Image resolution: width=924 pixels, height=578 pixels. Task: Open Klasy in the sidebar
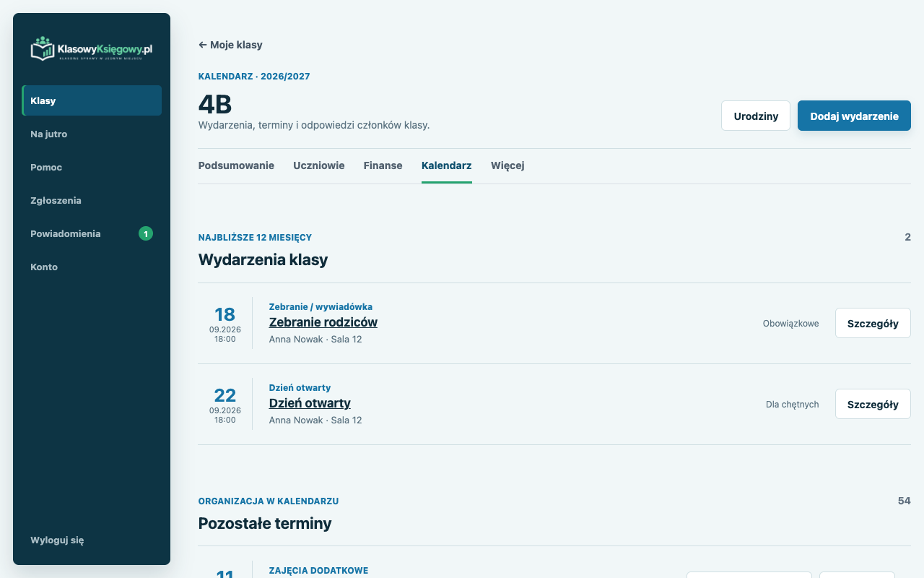(92, 100)
